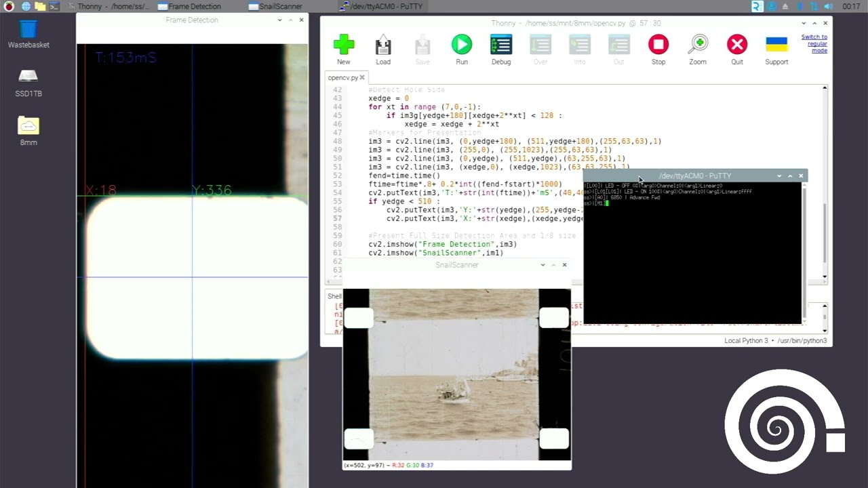Click the PuTTY terminal prompt line
Image resolution: width=868 pixels, height=488 pixels.
[x=597, y=203]
